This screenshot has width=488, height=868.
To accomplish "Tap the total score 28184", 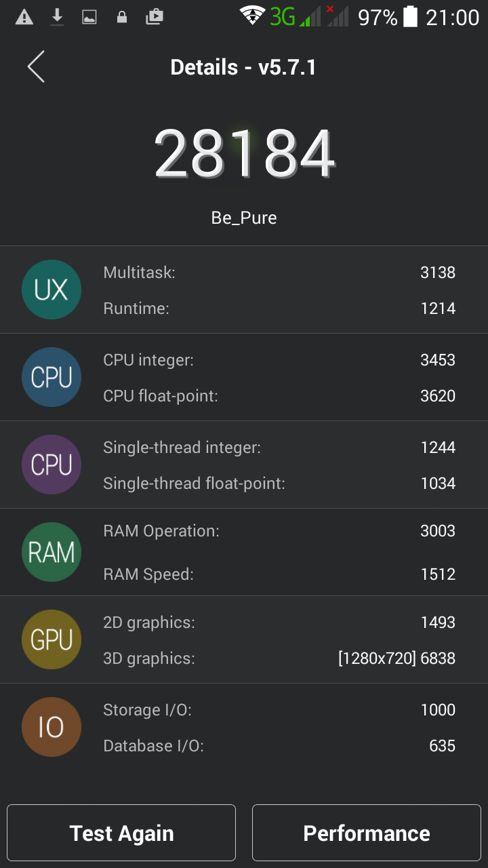I will point(244,155).
